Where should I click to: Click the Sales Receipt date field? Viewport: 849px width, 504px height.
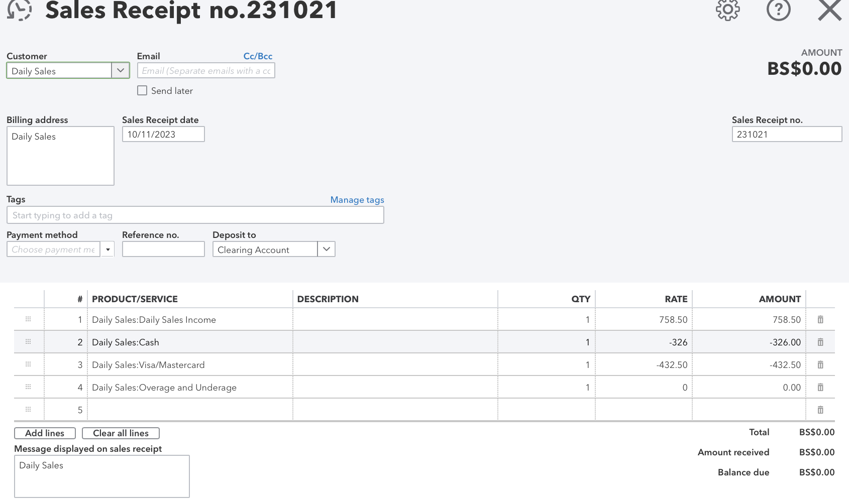(163, 135)
